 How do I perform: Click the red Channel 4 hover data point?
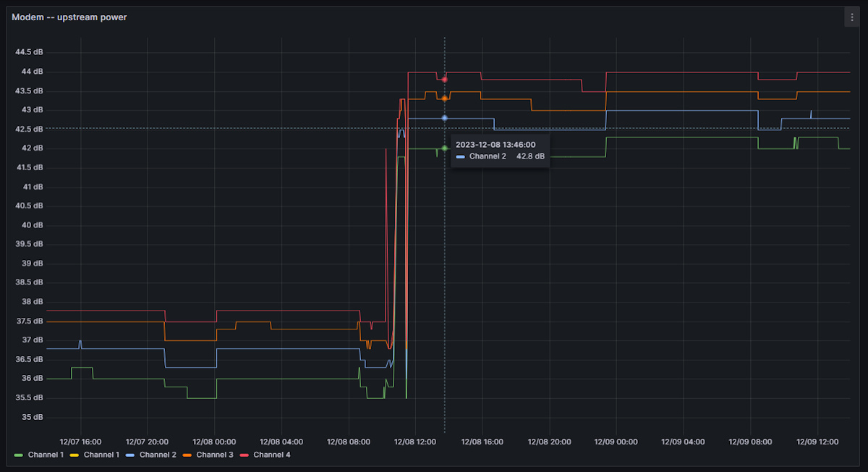pos(445,79)
